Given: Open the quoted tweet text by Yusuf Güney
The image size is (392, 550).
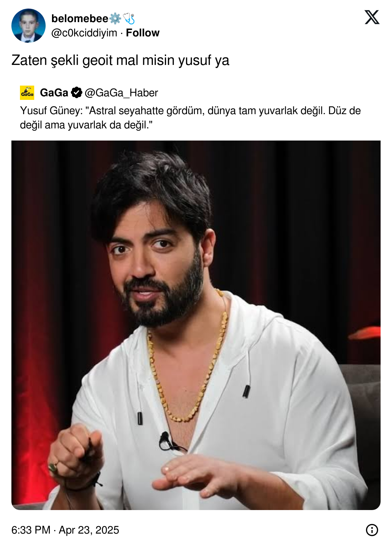Looking at the screenshot, I should point(190,118).
